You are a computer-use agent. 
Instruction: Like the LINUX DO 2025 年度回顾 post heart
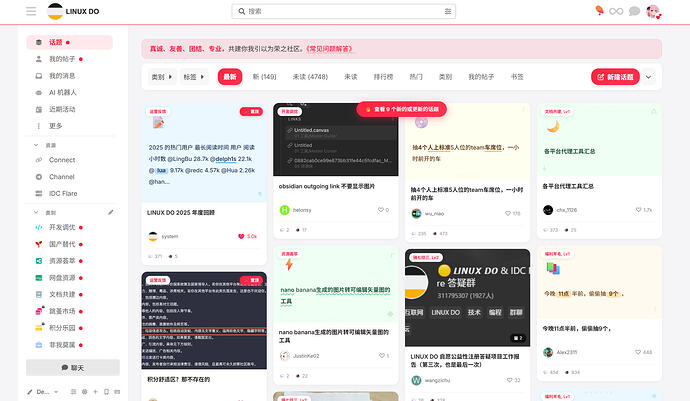(241, 236)
